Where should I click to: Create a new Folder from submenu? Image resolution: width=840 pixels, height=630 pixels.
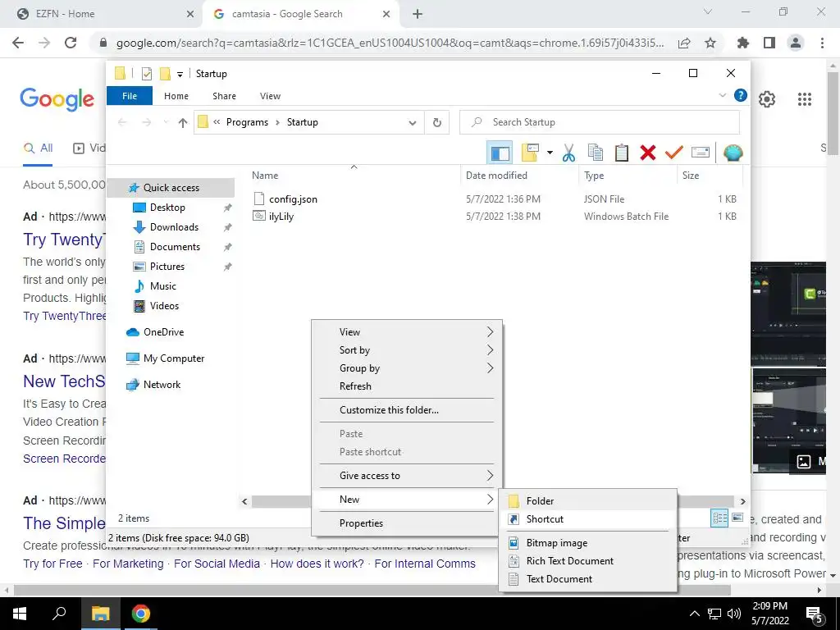(587, 501)
